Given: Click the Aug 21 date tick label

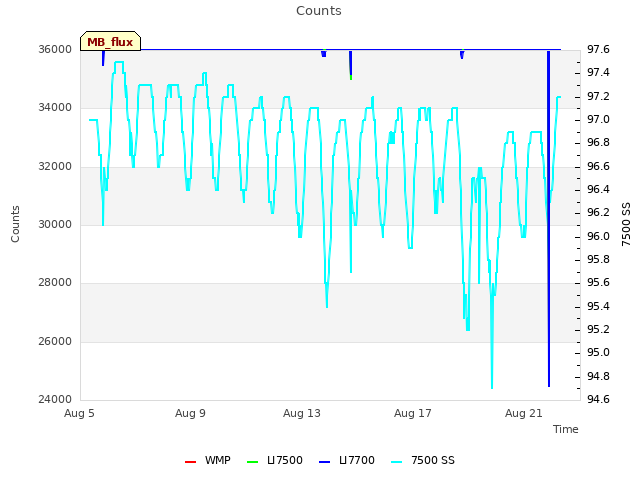Looking at the screenshot, I should [x=524, y=413].
